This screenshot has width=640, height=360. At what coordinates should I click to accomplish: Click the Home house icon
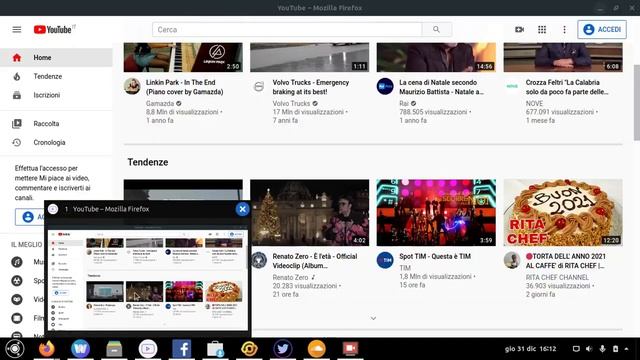tap(17, 58)
